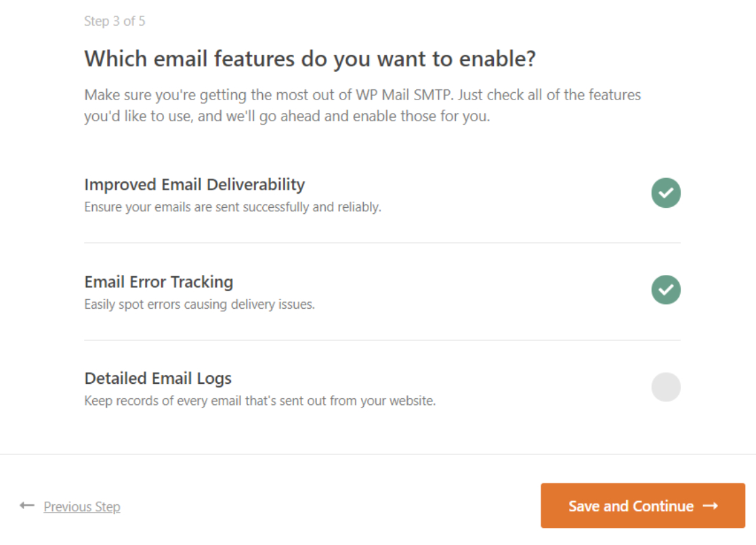Click the green checkmark beside Email Error Tracking

pyautogui.click(x=665, y=289)
